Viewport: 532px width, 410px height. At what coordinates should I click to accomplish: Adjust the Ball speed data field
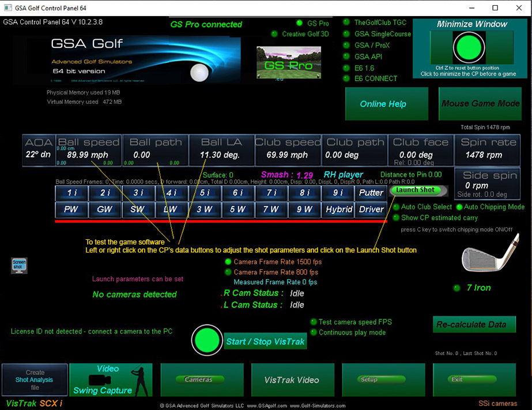[x=89, y=151]
